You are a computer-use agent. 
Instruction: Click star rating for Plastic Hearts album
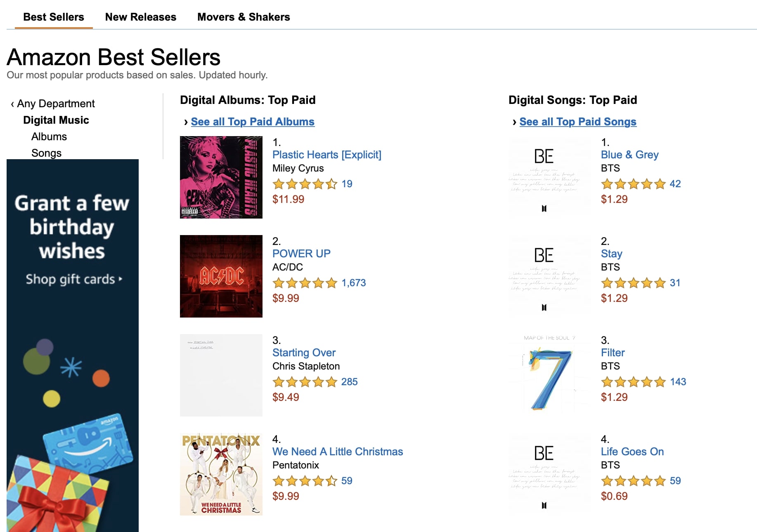coord(305,184)
